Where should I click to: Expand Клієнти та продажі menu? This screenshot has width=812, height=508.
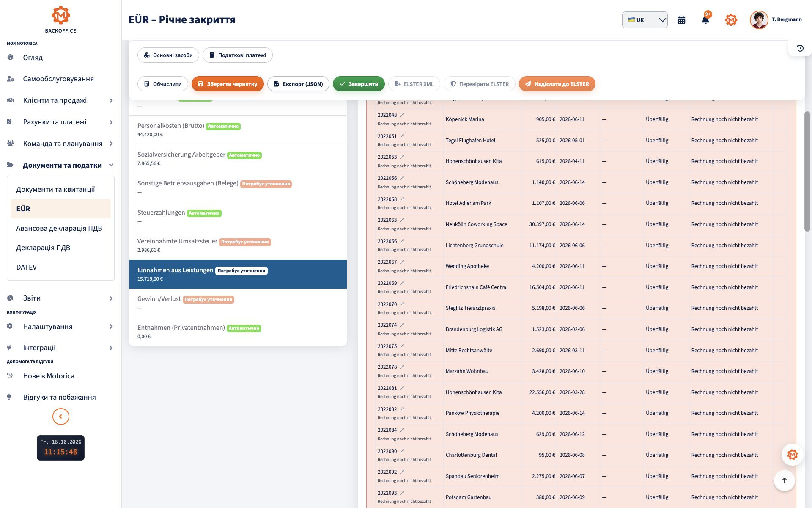tap(60, 100)
